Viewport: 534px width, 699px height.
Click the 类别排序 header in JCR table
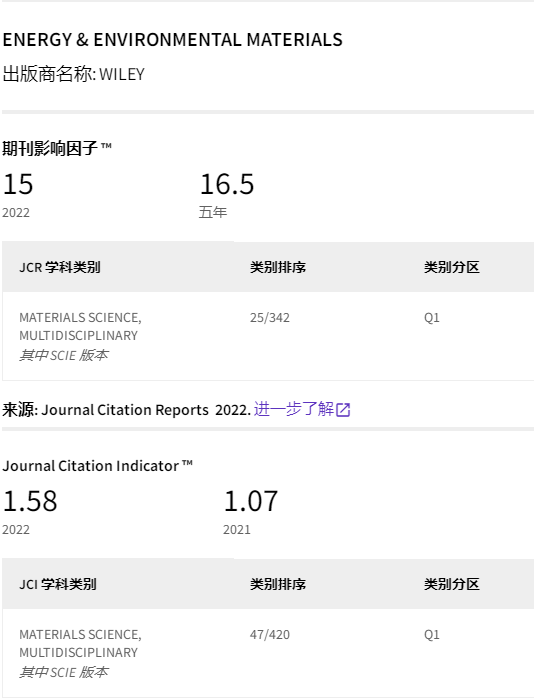point(278,267)
